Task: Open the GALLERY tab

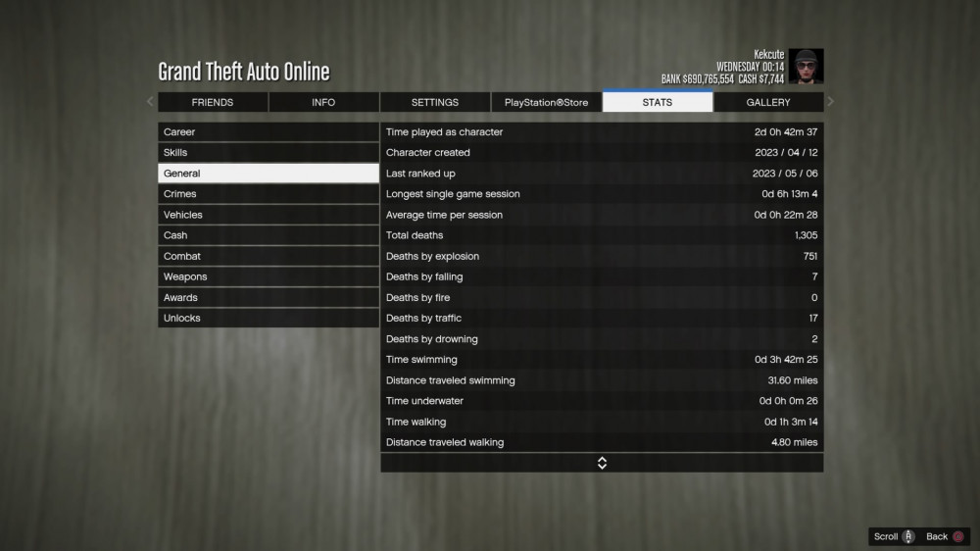Action: (768, 102)
